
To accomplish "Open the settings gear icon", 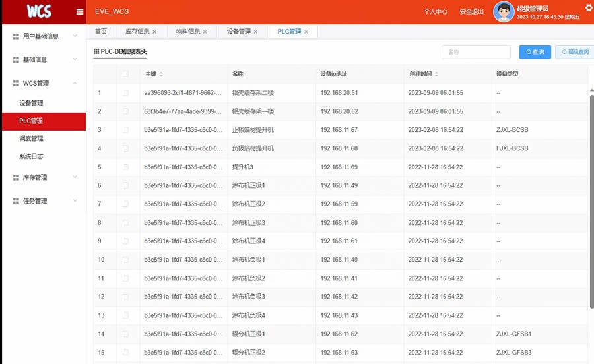I will click(589, 7).
